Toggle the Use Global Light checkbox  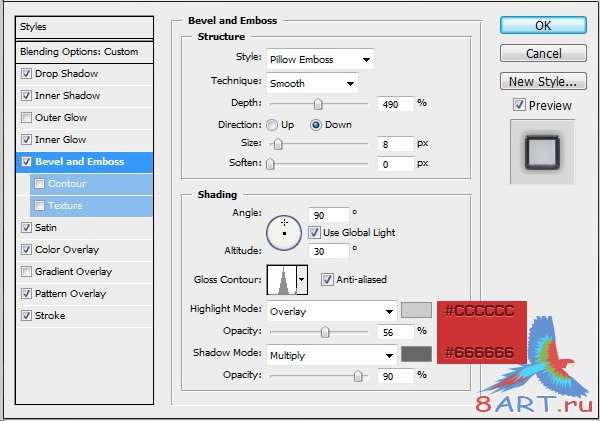click(x=314, y=232)
